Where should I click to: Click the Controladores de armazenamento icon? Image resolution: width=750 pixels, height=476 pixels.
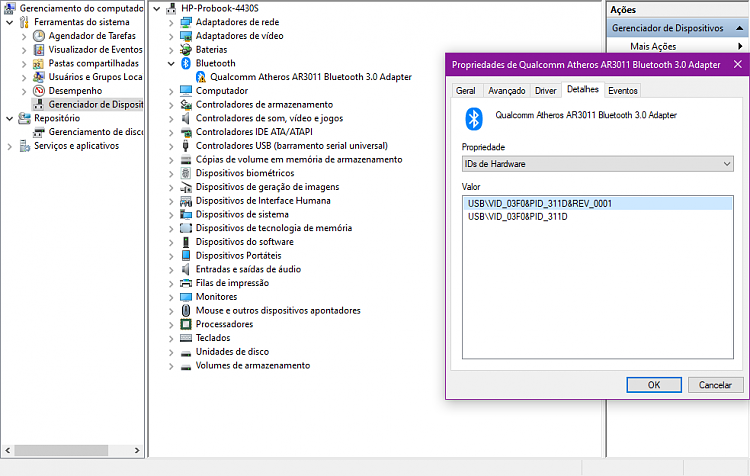click(186, 104)
